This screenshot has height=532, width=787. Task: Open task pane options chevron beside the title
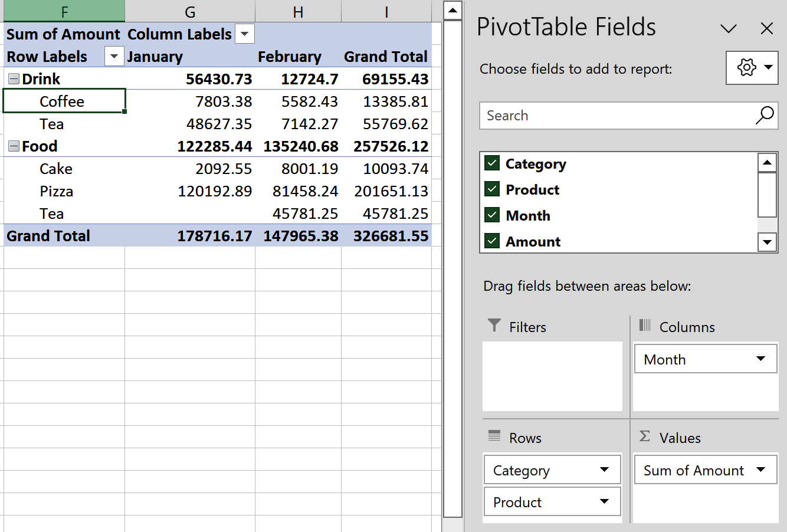click(729, 28)
